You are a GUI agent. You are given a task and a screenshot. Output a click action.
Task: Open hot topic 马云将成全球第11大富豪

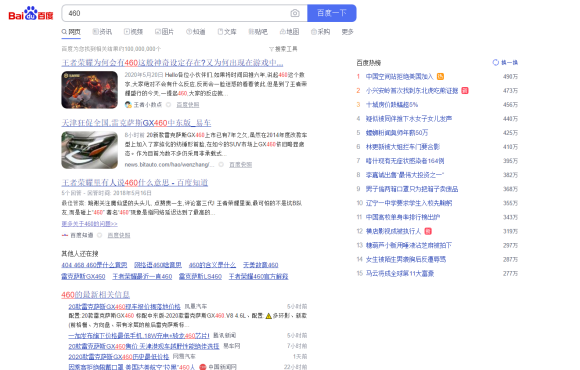[400, 273]
